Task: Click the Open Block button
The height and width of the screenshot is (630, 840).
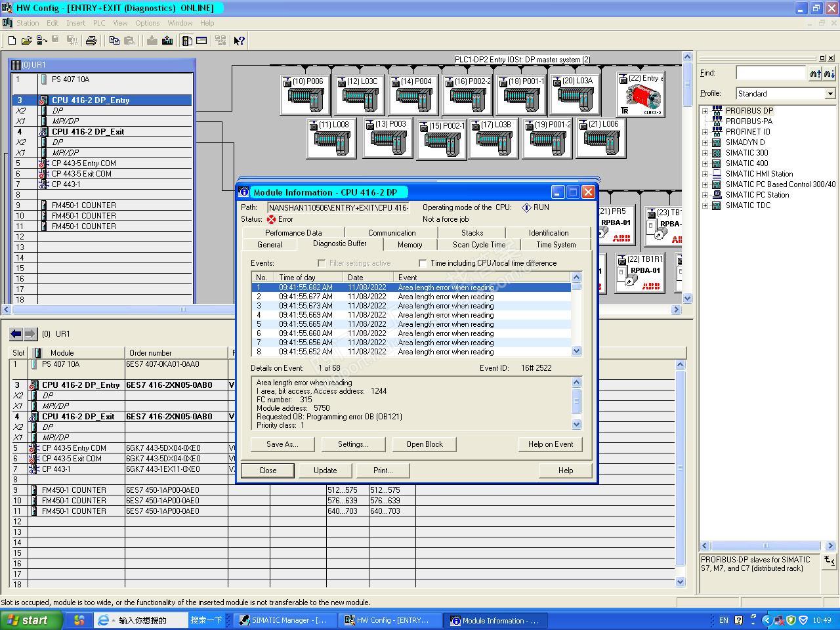Action: tap(424, 444)
